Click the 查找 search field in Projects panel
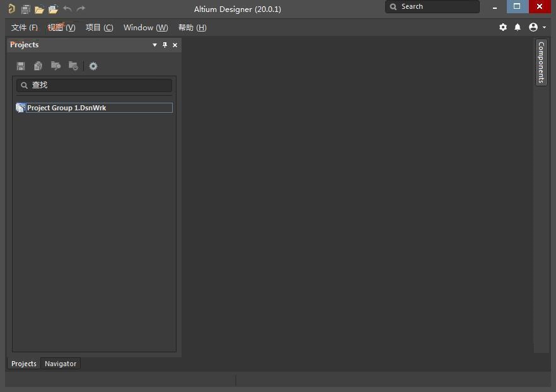The image size is (556, 392). coord(95,86)
